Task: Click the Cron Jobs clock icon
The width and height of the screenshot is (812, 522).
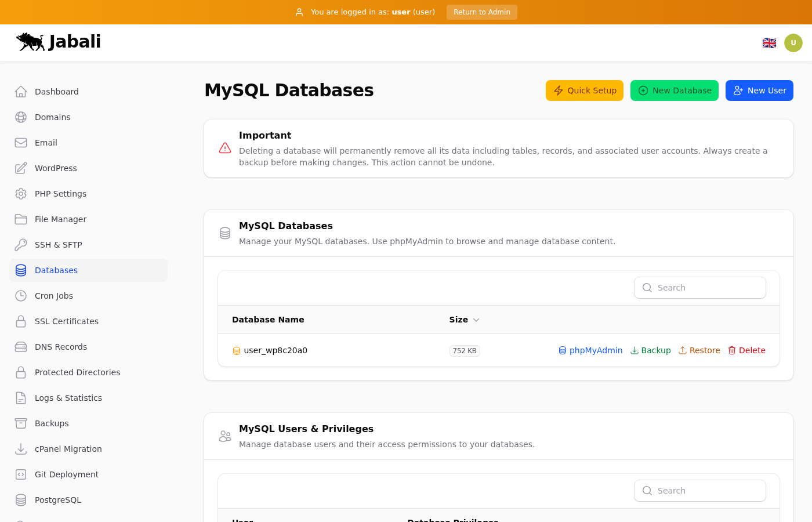Action: click(x=21, y=296)
